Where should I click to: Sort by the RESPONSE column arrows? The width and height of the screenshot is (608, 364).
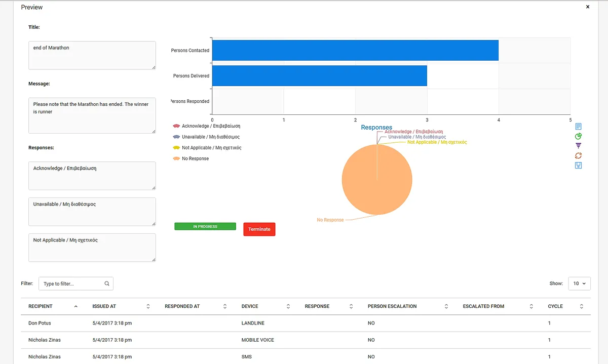[351, 306]
